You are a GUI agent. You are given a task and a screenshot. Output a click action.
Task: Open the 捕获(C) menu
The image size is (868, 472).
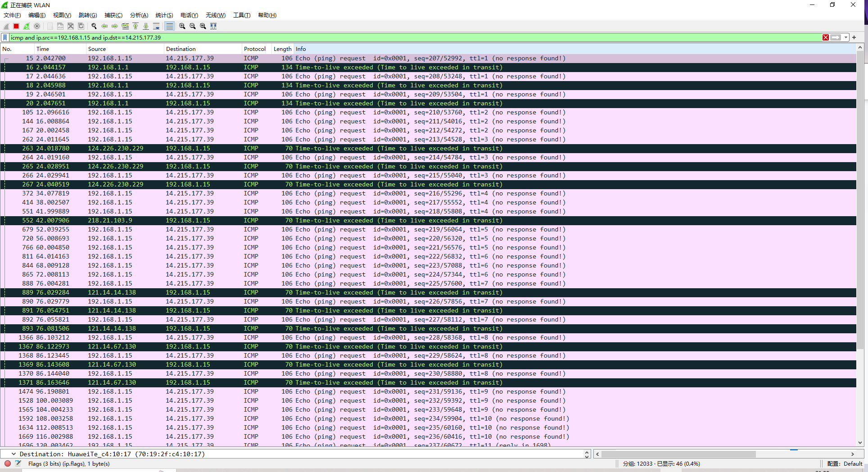(x=113, y=15)
